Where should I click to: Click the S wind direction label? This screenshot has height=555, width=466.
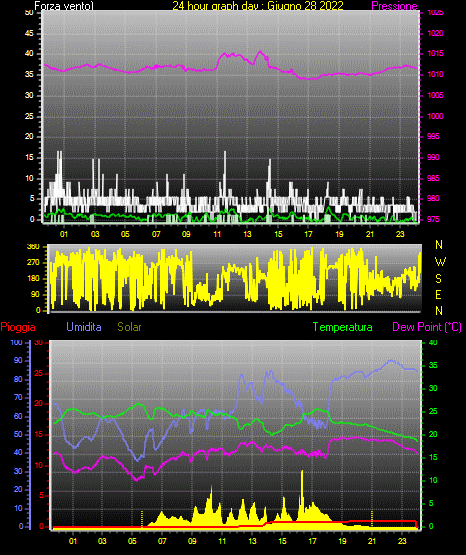click(438, 279)
